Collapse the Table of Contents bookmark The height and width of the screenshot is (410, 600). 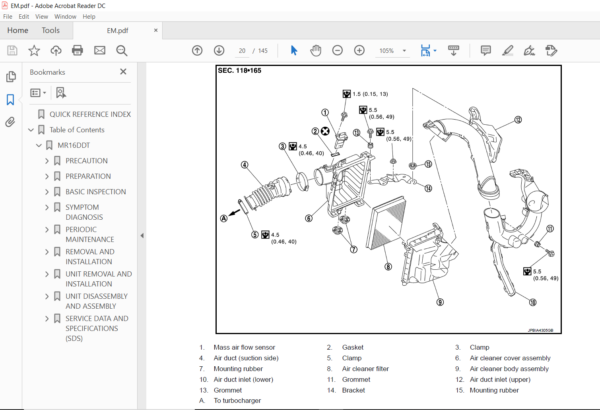click(x=31, y=130)
